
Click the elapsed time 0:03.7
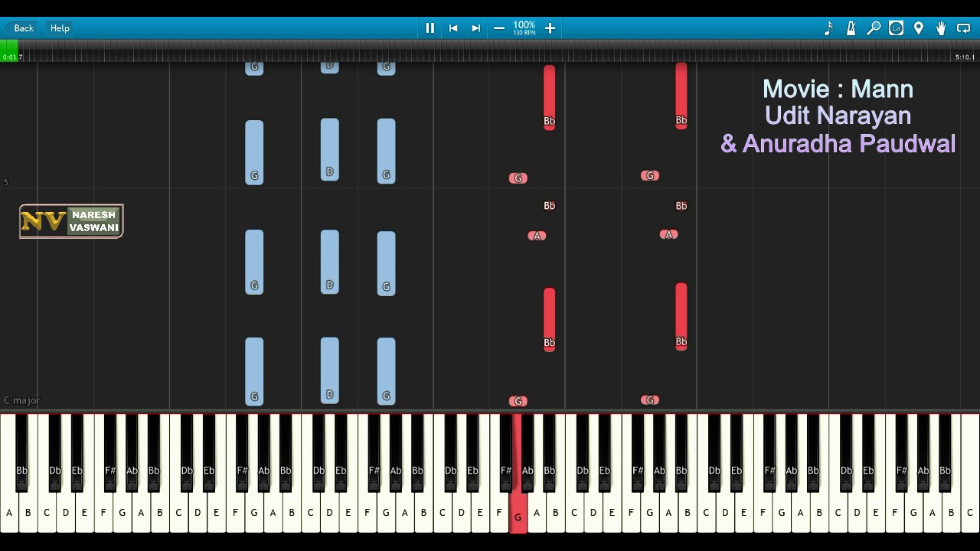12,57
